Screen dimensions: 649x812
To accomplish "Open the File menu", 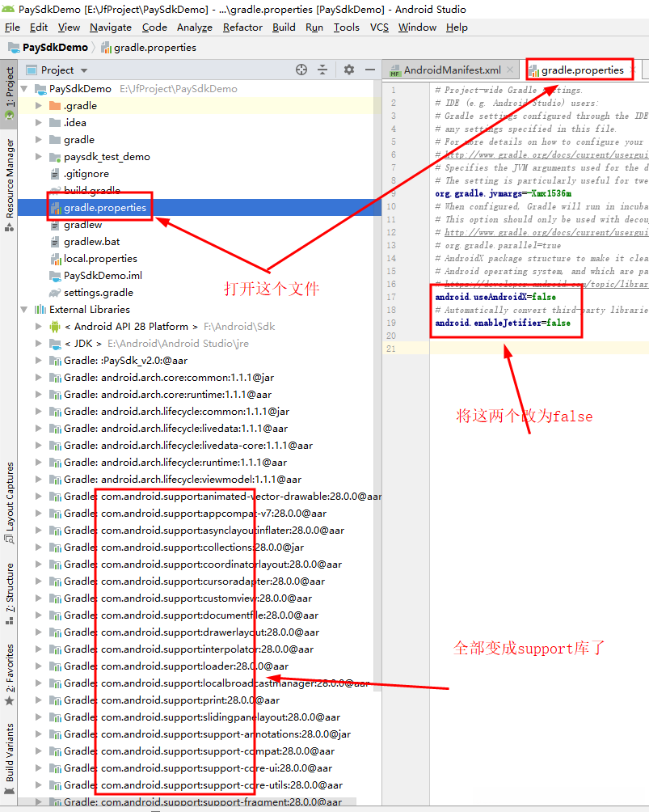I will [12, 27].
